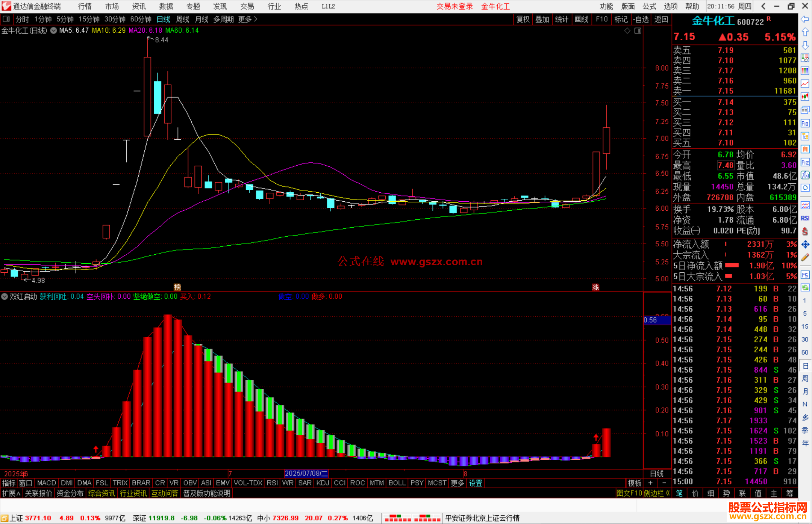Open the 资金分布 tab at bottom
This screenshot has height=524, width=812.
(70, 493)
